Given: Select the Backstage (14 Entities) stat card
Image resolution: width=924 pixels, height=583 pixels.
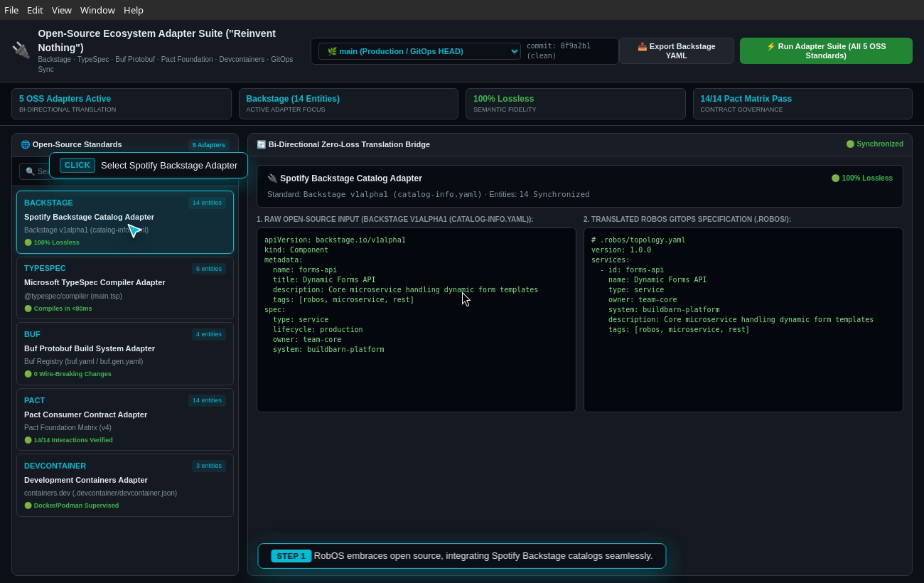Looking at the screenshot, I should pos(348,104).
